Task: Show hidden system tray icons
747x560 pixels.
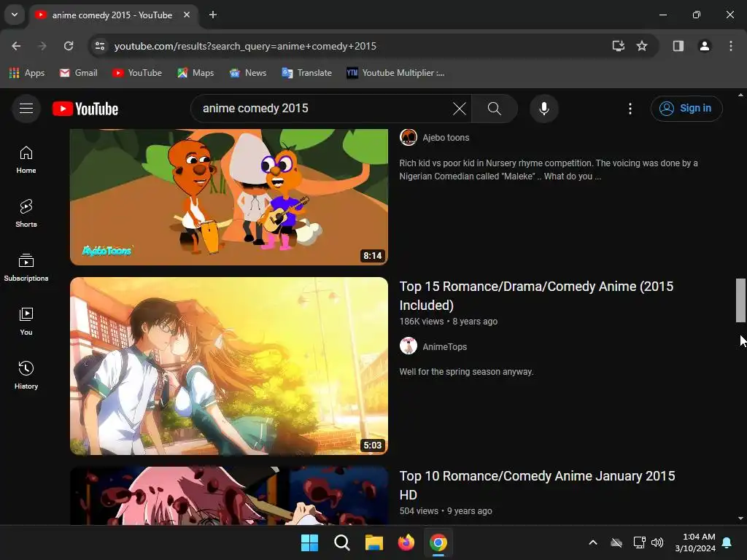Action: click(593, 542)
